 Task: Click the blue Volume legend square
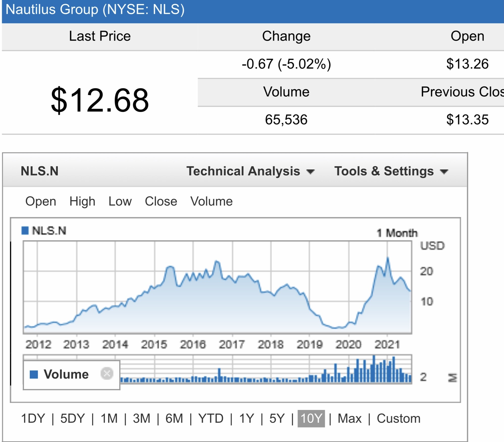[x=34, y=374]
